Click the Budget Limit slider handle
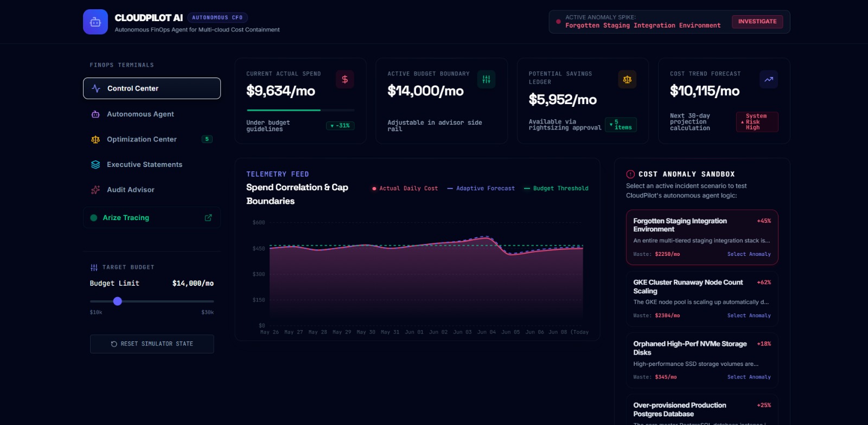The width and height of the screenshot is (868, 425). tap(118, 301)
